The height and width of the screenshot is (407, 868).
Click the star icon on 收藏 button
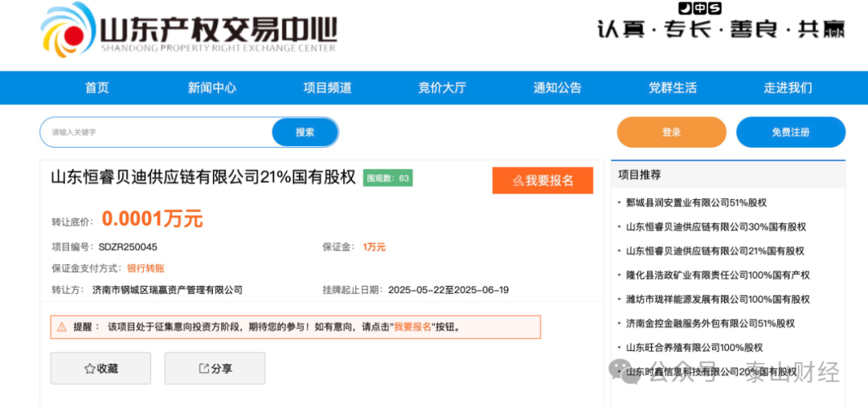pyautogui.click(x=89, y=368)
